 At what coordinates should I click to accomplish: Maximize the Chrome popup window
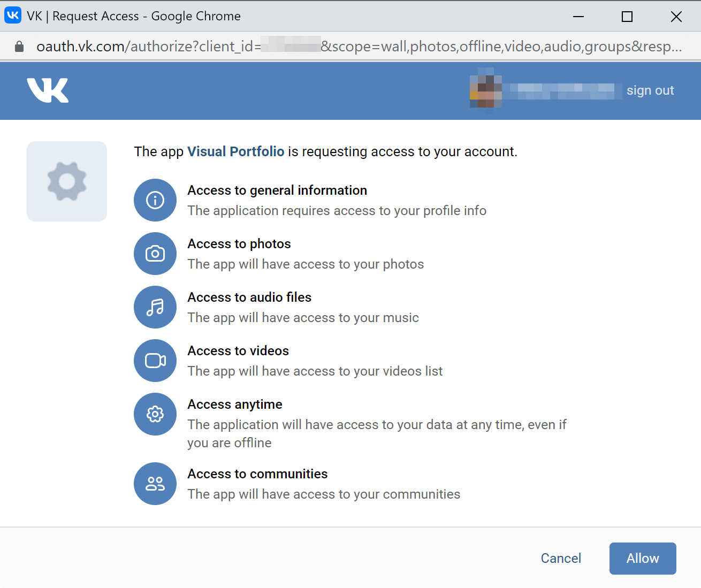pyautogui.click(x=627, y=17)
